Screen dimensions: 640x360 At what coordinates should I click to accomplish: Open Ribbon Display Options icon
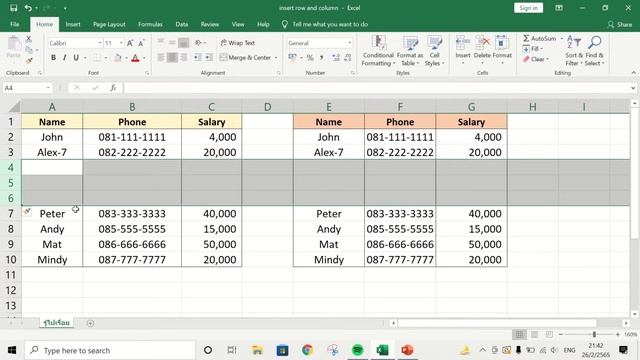[559, 8]
